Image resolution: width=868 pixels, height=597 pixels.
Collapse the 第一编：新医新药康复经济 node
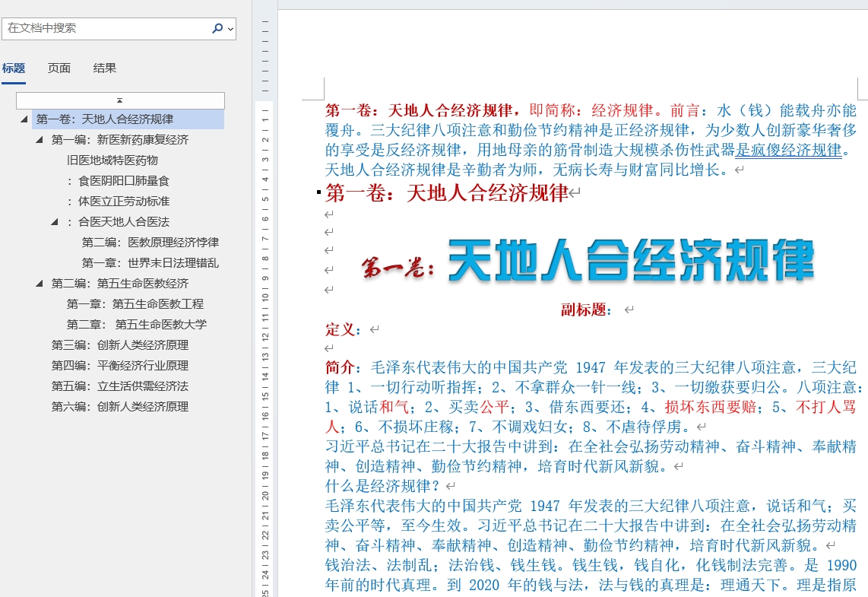[40, 140]
